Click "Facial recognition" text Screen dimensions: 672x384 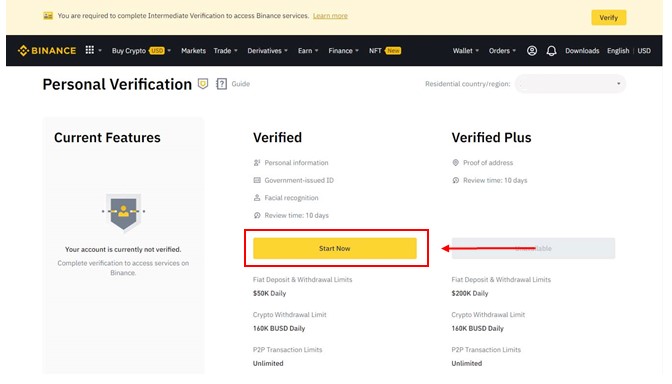[291, 198]
